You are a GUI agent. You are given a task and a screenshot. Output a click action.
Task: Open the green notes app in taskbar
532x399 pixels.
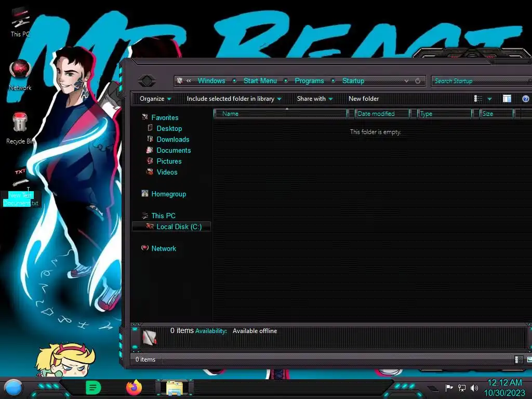(x=94, y=388)
